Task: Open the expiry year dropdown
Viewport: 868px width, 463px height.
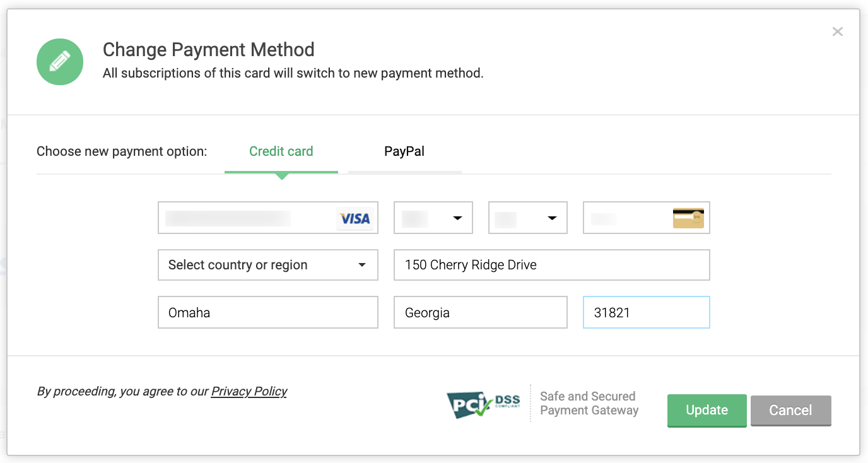Action: coord(528,218)
